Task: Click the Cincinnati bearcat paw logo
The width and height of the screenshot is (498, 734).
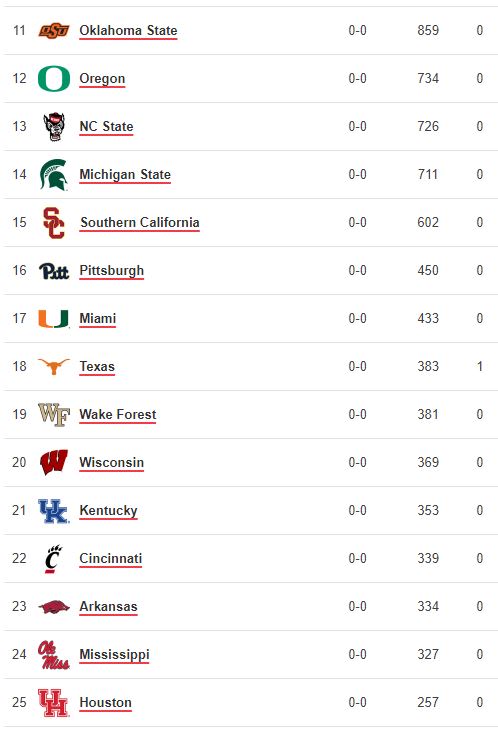Action: 54,559
